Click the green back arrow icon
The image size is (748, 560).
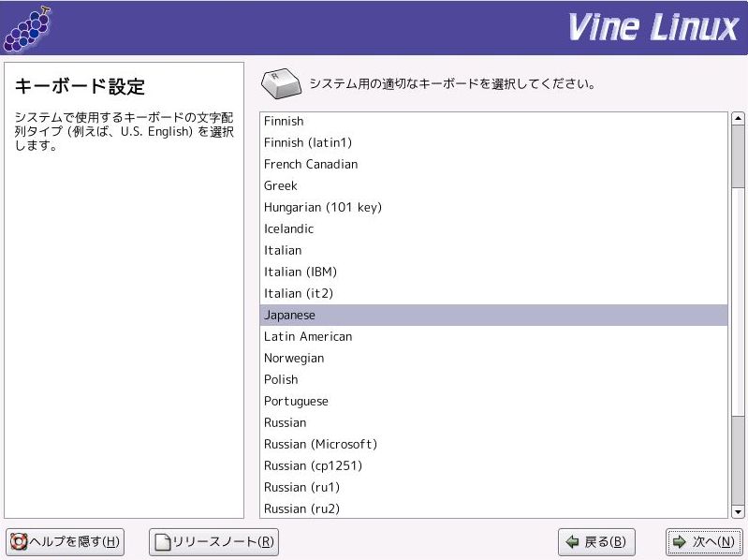572,542
